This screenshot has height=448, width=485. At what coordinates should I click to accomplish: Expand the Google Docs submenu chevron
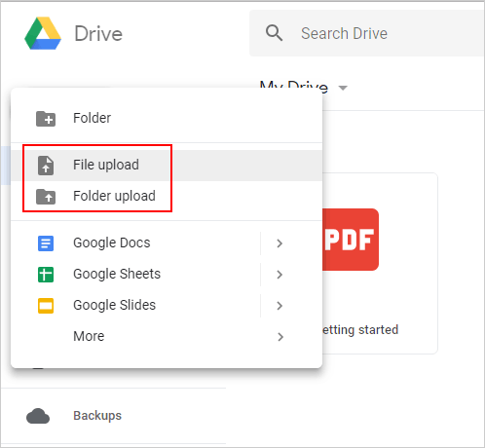[x=280, y=243]
